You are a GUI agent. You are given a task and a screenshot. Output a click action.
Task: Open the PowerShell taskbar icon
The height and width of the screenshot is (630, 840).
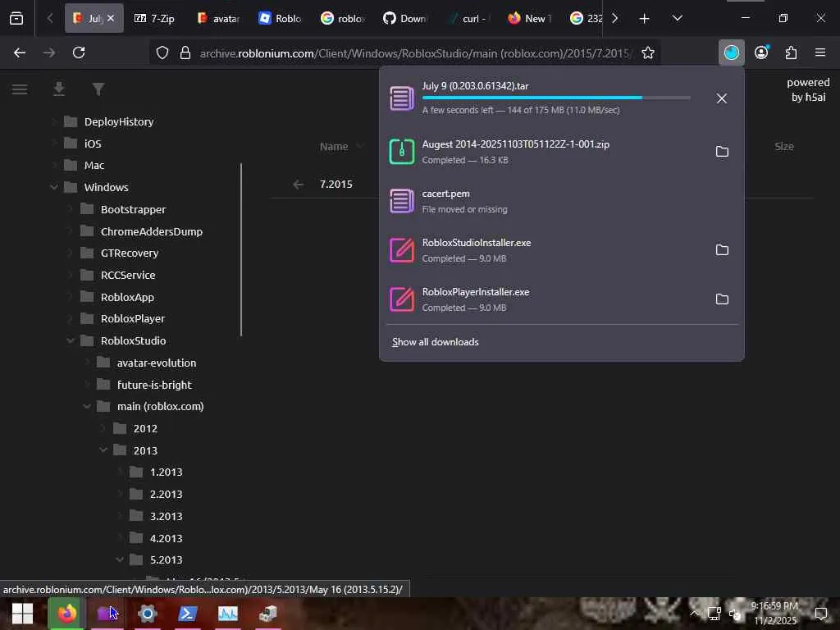[187, 614]
